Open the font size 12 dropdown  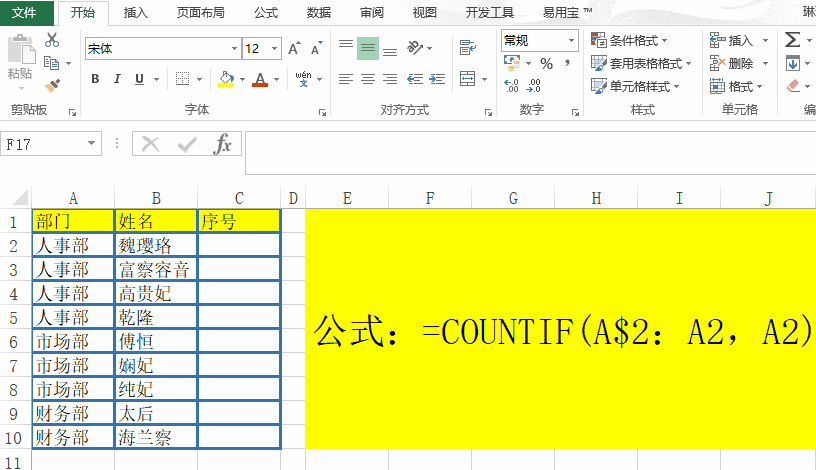pyautogui.click(x=274, y=49)
